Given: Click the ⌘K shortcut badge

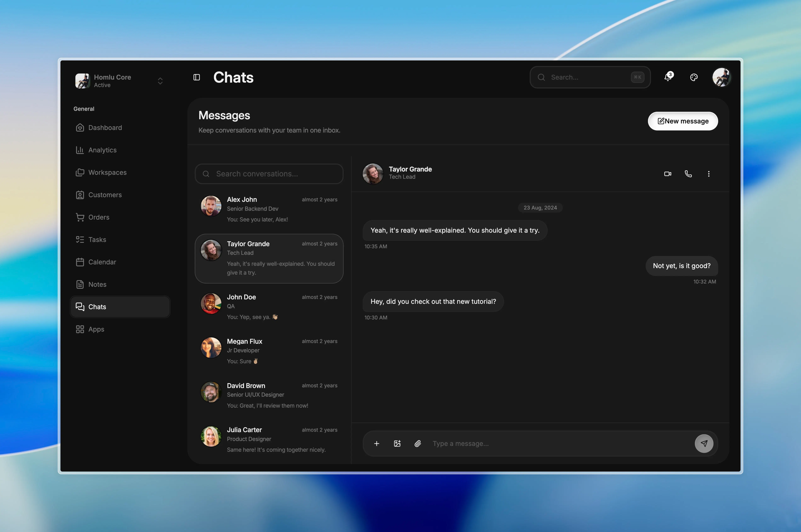Looking at the screenshot, I should [637, 77].
